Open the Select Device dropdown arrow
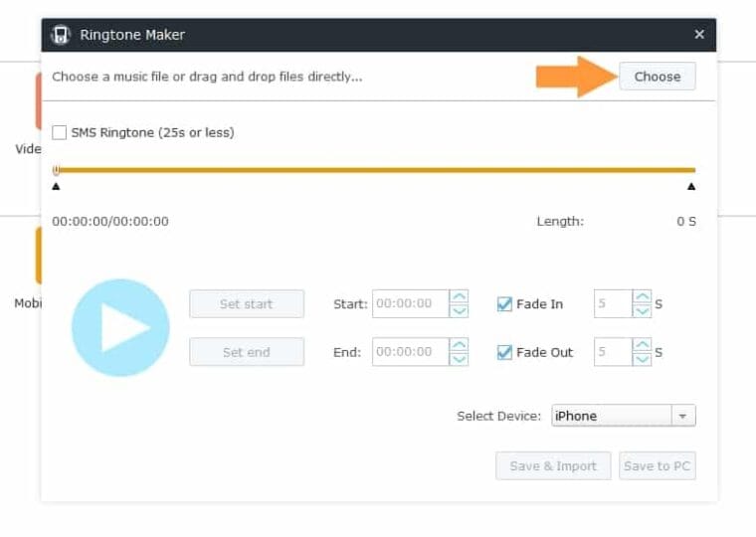The width and height of the screenshot is (756, 537). pyautogui.click(x=683, y=416)
